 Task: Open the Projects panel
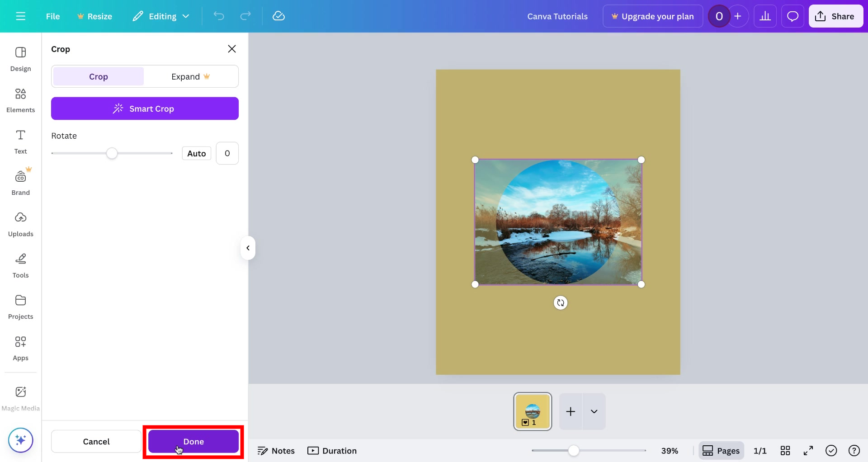tap(20, 306)
